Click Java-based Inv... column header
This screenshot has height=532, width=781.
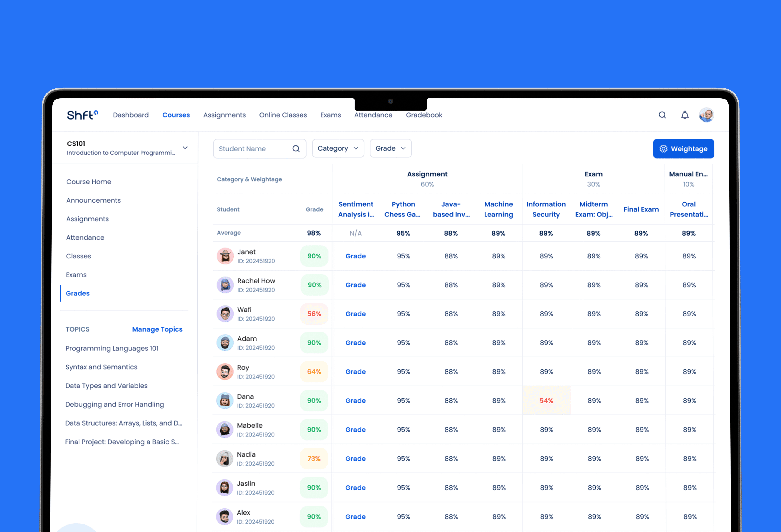[x=451, y=209]
